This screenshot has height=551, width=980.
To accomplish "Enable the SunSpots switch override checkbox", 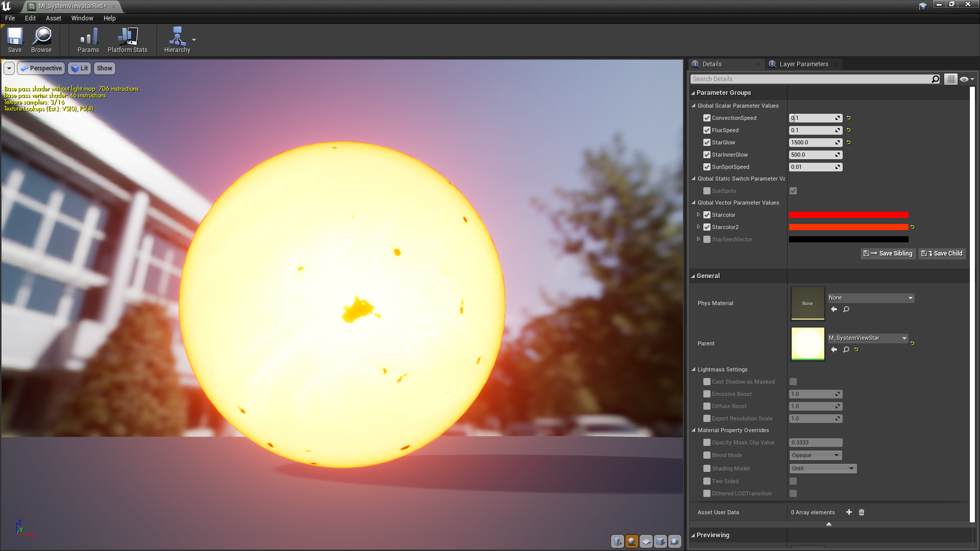I will click(707, 191).
